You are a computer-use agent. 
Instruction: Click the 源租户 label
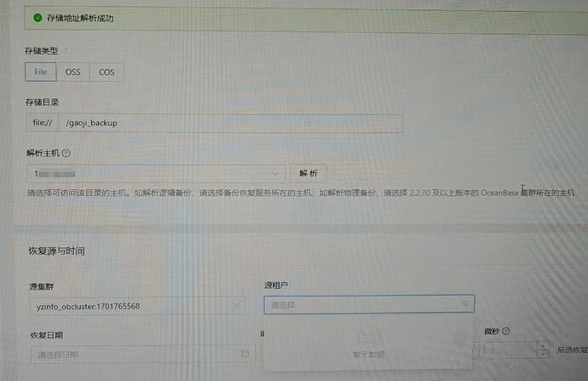[275, 286]
